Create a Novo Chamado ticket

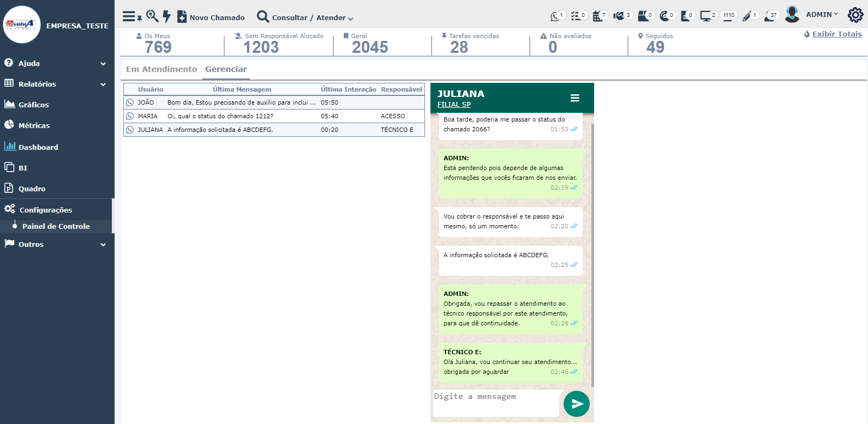211,17
